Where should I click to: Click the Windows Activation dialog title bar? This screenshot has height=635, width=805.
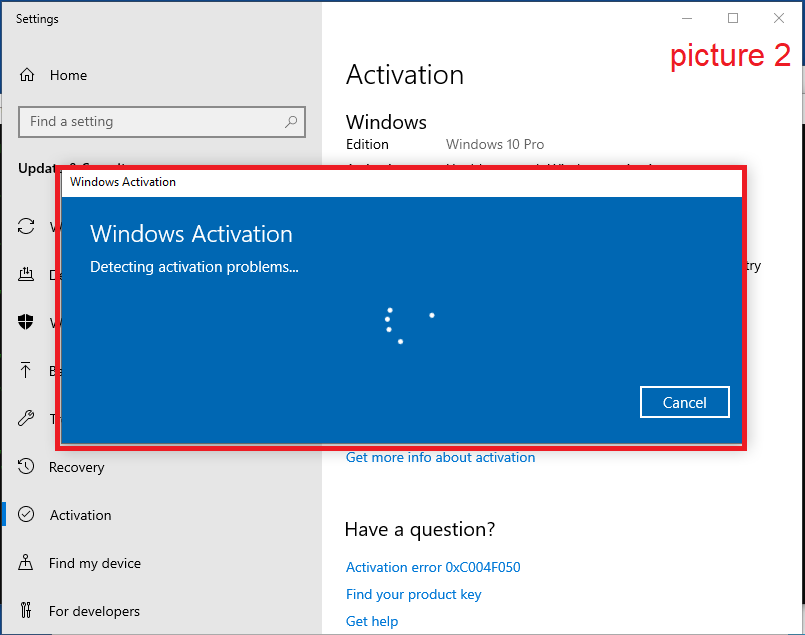[x=401, y=182]
